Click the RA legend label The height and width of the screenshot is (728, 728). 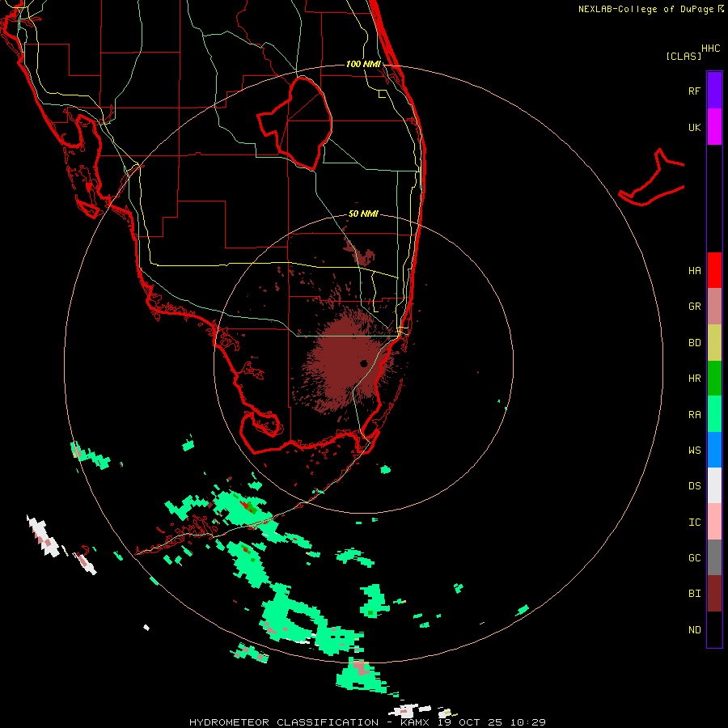[x=694, y=415]
